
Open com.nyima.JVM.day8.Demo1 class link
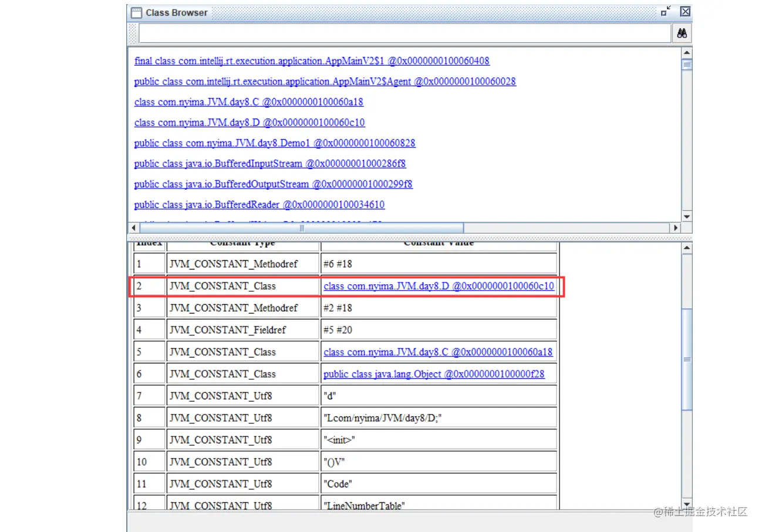tap(275, 143)
